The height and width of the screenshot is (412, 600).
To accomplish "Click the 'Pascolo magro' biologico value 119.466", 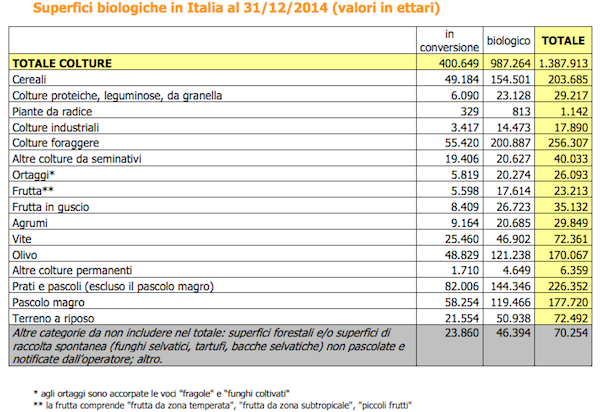I will (511, 302).
